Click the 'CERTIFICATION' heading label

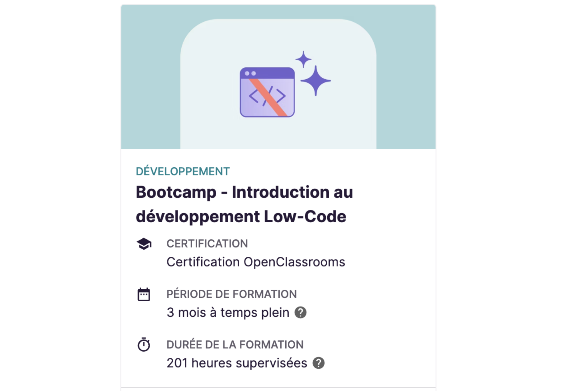pyautogui.click(x=207, y=244)
